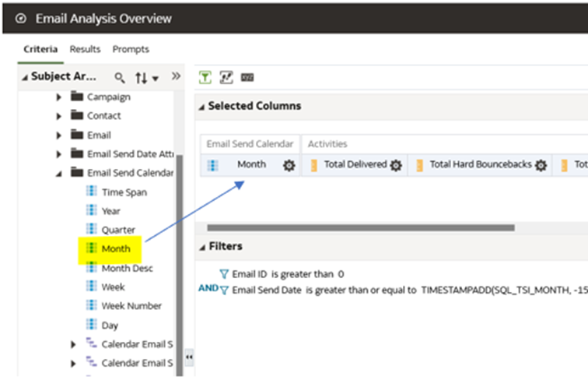Viewport: 588px width, 380px height.
Task: Click the edit column formula toolbar icon
Action: [226, 77]
